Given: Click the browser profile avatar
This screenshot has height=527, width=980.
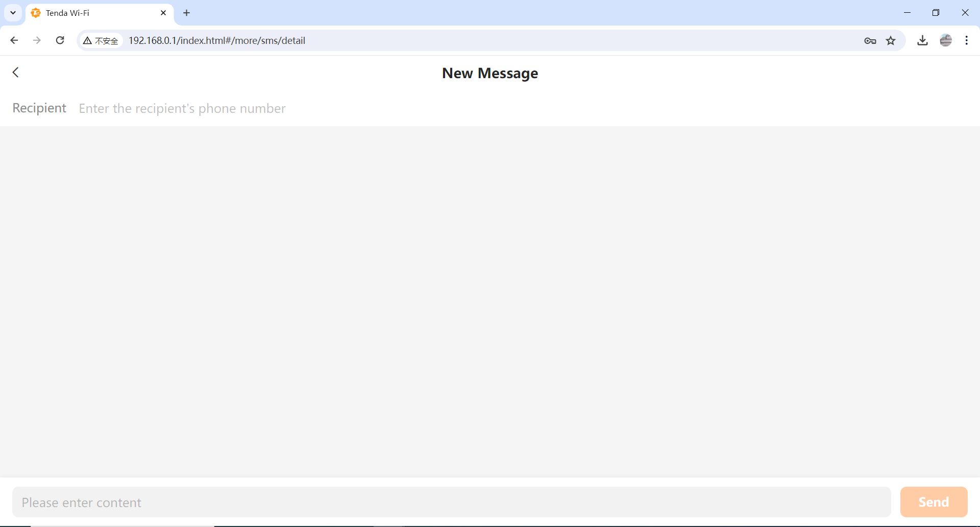Looking at the screenshot, I should 946,41.
